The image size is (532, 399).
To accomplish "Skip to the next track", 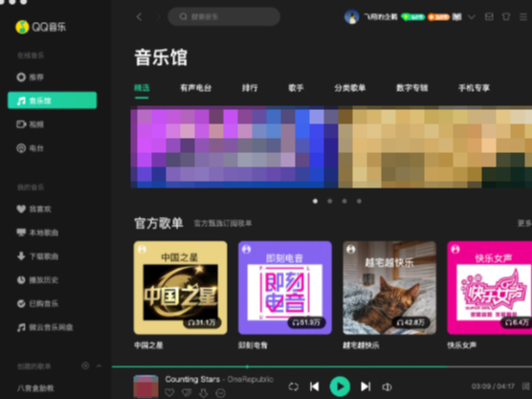I will (366, 387).
